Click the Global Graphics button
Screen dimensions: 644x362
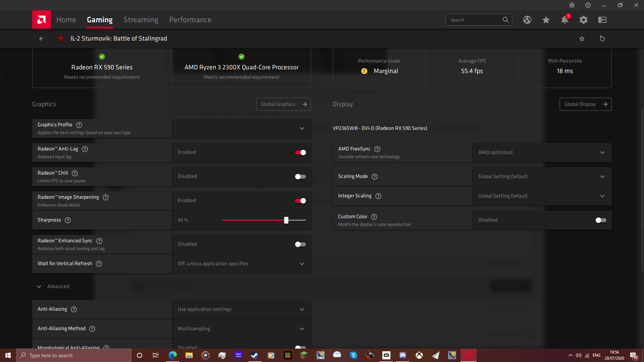pos(283,104)
